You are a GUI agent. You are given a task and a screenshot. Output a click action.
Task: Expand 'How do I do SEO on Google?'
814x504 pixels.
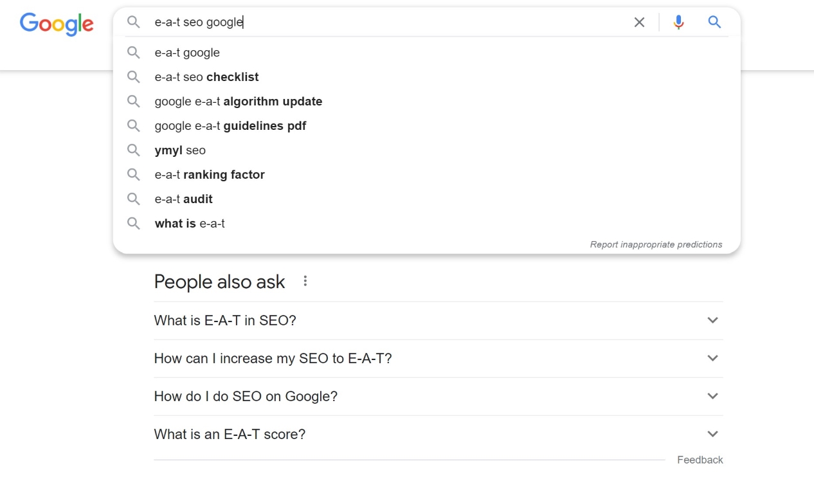pyautogui.click(x=439, y=397)
